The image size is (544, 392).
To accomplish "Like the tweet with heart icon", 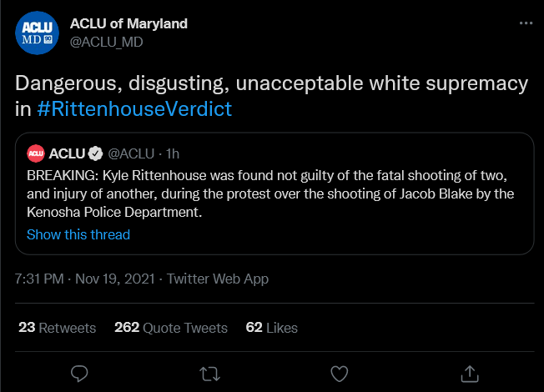I will [339, 372].
